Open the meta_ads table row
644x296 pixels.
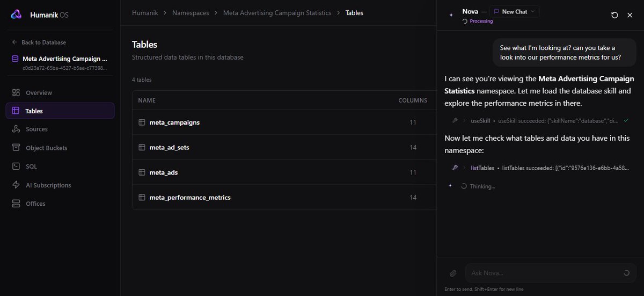click(x=284, y=172)
